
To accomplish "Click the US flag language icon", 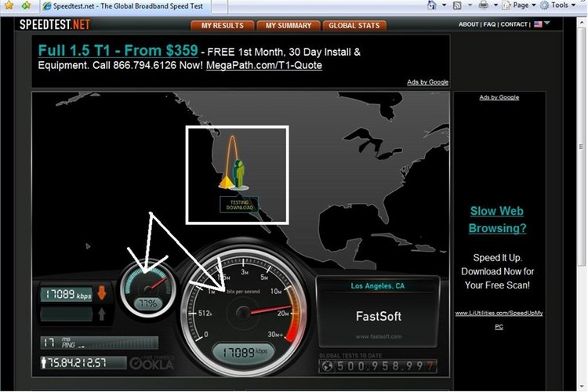I will coord(538,24).
